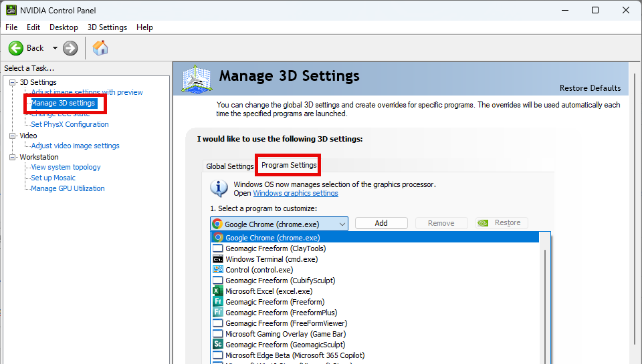Click the ClayTools blank program icon
This screenshot has height=364, width=642.
(x=218, y=248)
